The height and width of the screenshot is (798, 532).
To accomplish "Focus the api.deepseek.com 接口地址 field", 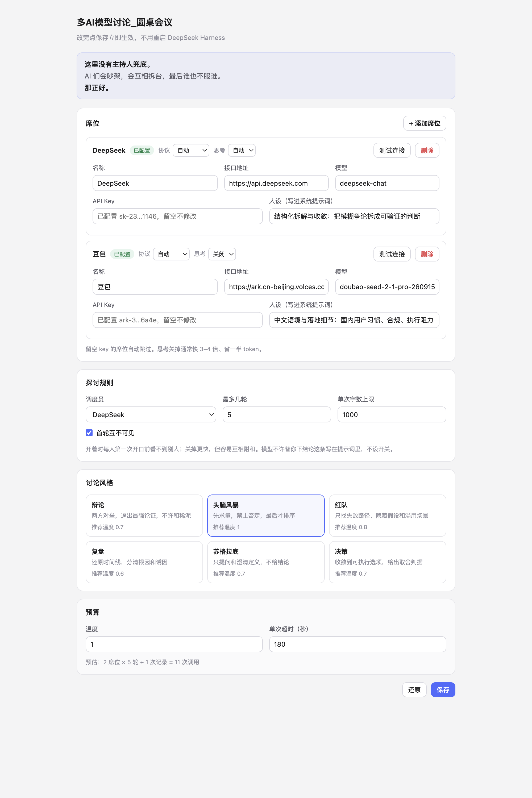I will pos(276,183).
